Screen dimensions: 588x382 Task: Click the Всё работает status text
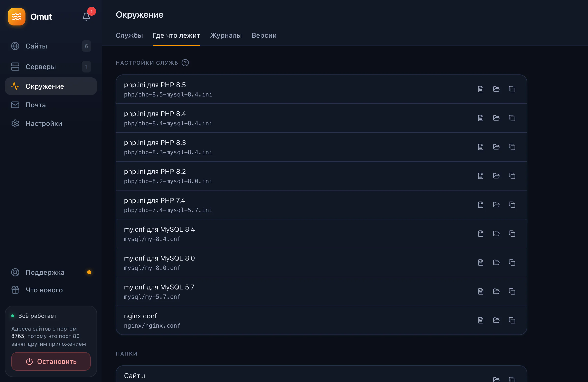[x=37, y=316]
